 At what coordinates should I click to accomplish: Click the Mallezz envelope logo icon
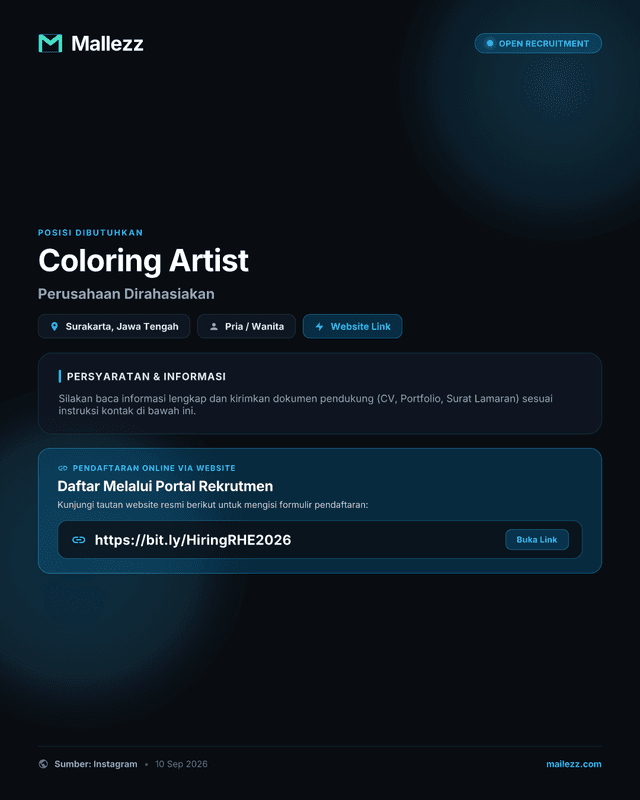tap(50, 43)
